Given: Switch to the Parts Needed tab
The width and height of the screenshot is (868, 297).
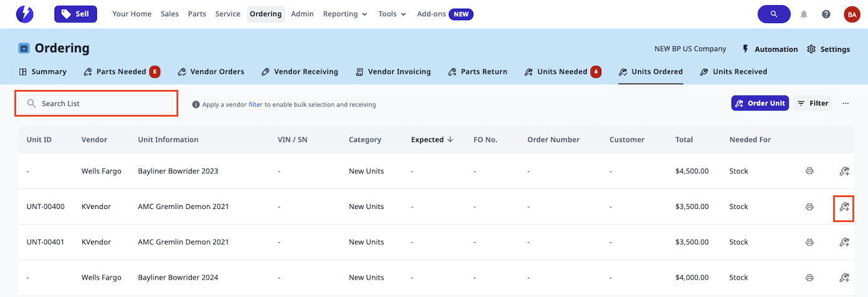Looking at the screenshot, I should pyautogui.click(x=122, y=72).
